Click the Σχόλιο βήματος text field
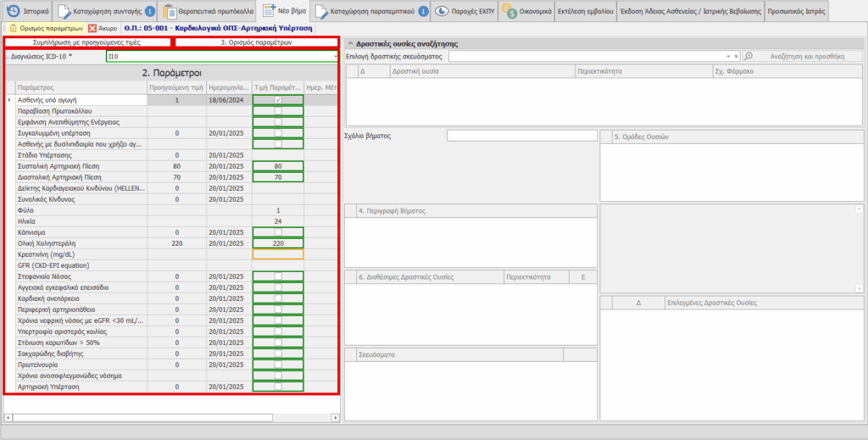 coord(521,136)
